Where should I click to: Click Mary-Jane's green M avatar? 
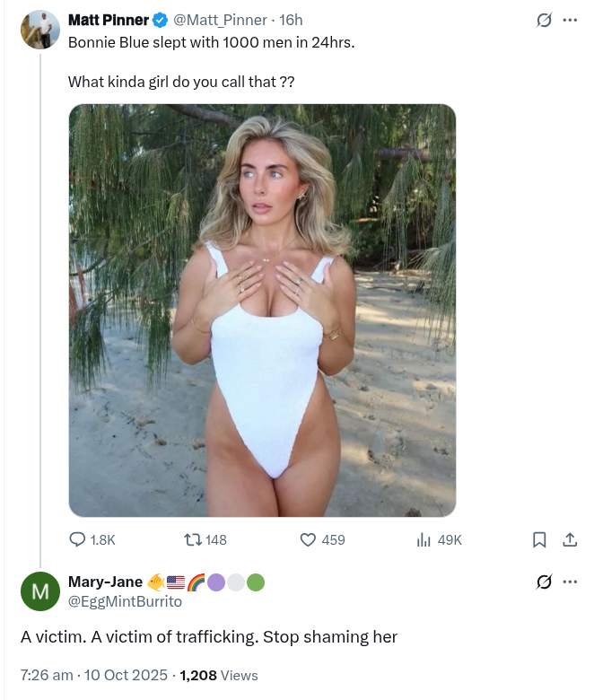(39, 591)
